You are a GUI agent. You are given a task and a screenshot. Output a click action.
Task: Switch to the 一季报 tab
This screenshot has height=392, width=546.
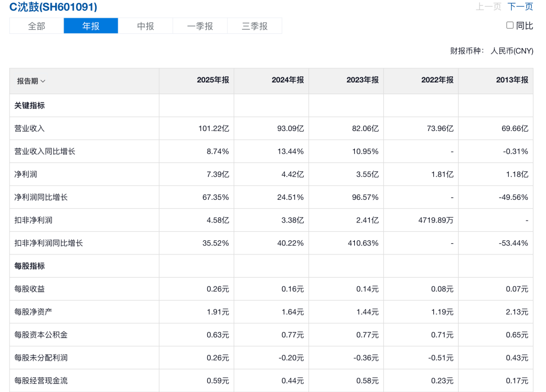click(200, 26)
